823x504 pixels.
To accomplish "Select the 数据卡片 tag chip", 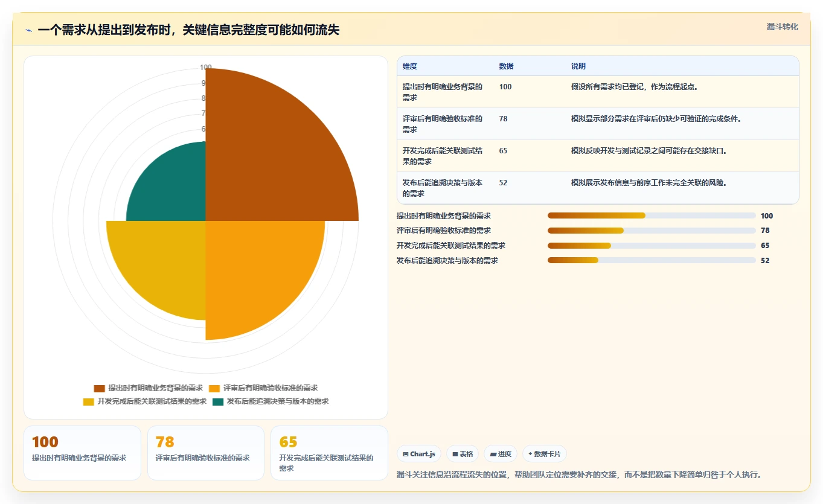I will point(544,454).
